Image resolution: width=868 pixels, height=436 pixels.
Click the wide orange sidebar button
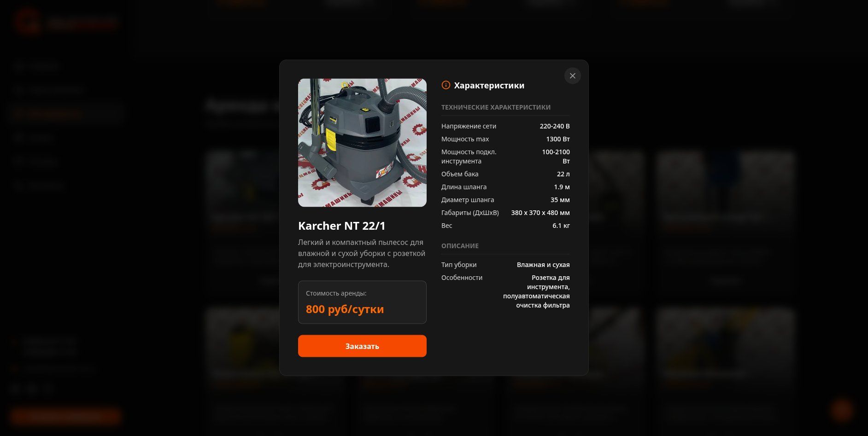[x=65, y=416]
